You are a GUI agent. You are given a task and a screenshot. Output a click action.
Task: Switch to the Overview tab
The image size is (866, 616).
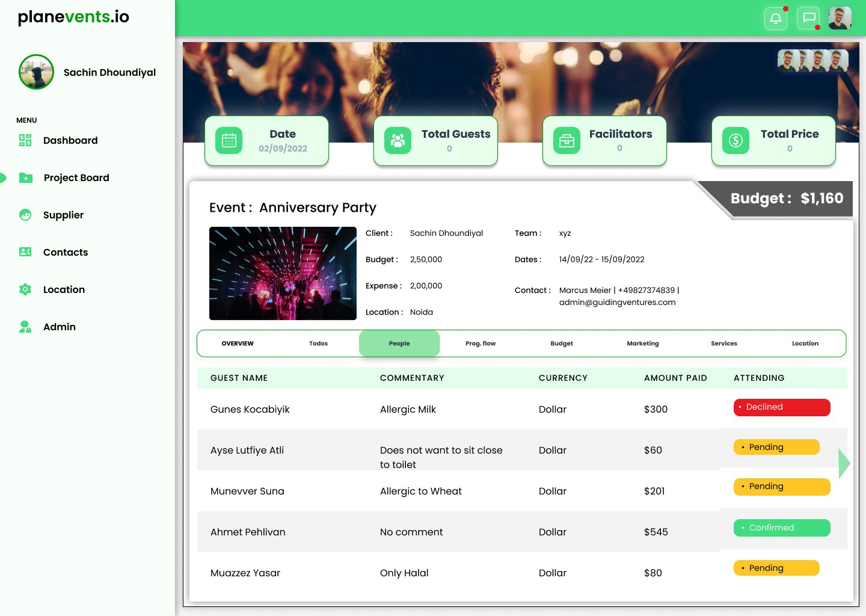[238, 343]
